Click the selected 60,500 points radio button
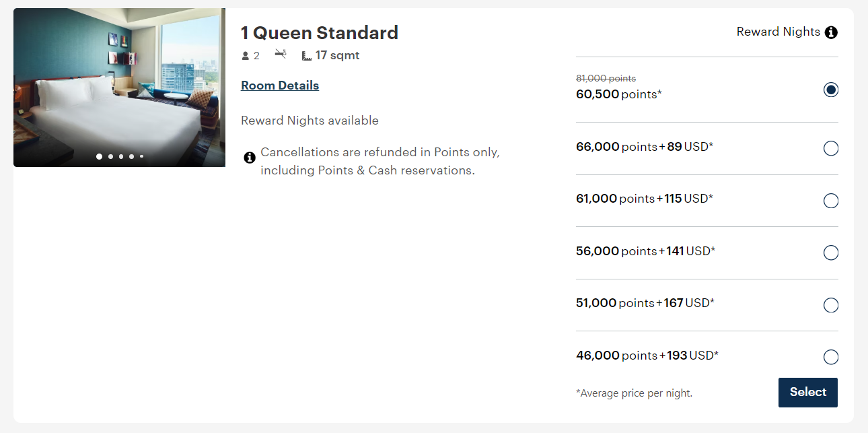 click(831, 89)
